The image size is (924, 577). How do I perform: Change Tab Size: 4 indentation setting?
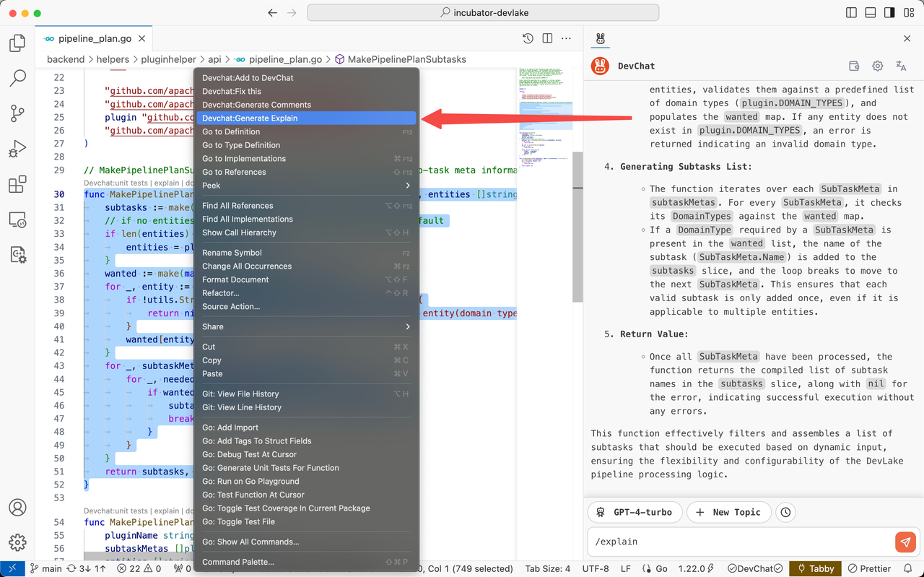(547, 569)
